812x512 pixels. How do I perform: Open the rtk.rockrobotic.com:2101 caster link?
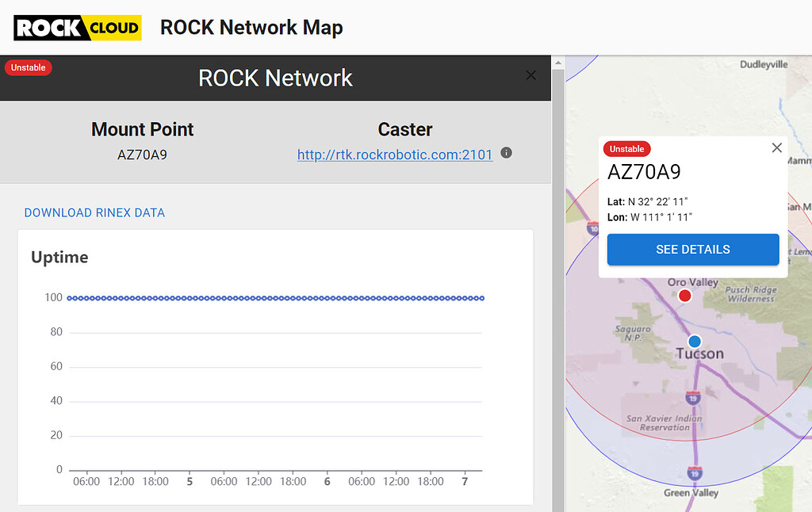click(395, 155)
